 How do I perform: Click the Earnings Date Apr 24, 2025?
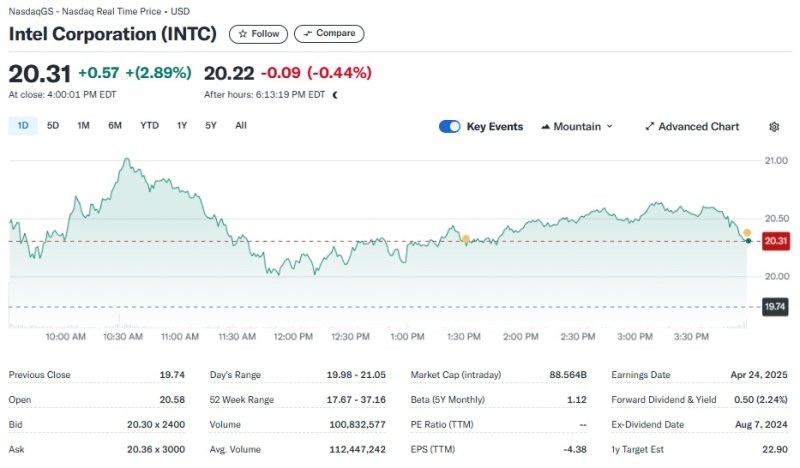coord(759,375)
